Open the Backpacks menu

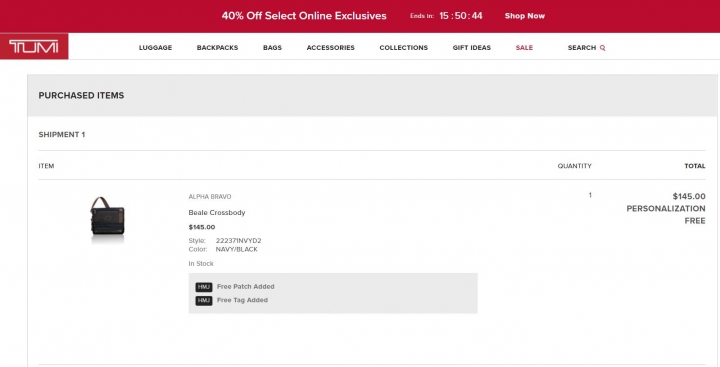pos(218,48)
